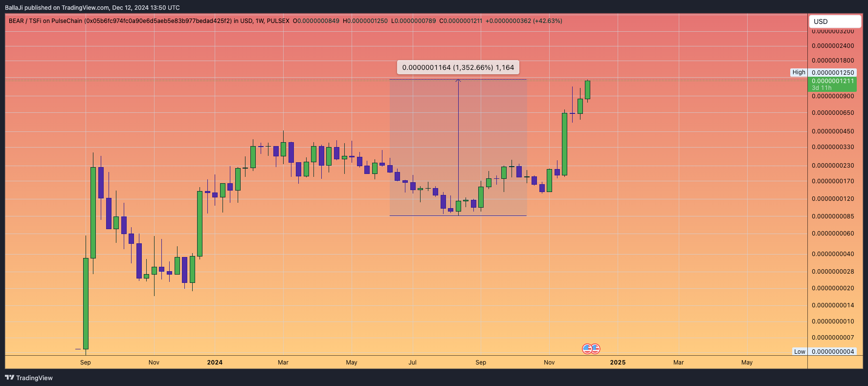Click the price axis label 0.0000000060
Viewport: 868px width, 386px height.
833,234
